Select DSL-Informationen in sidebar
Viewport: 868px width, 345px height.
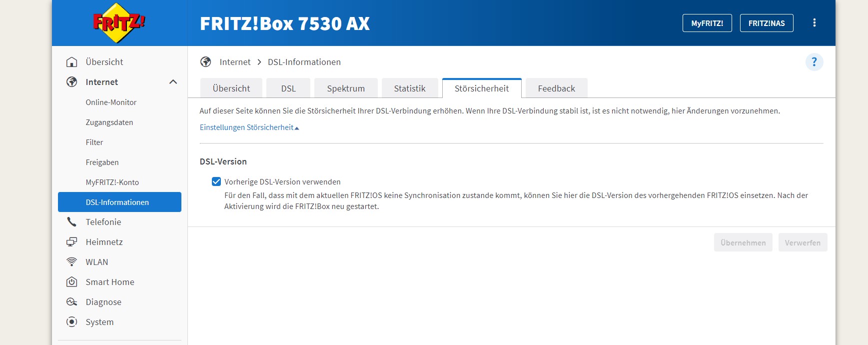(119, 202)
